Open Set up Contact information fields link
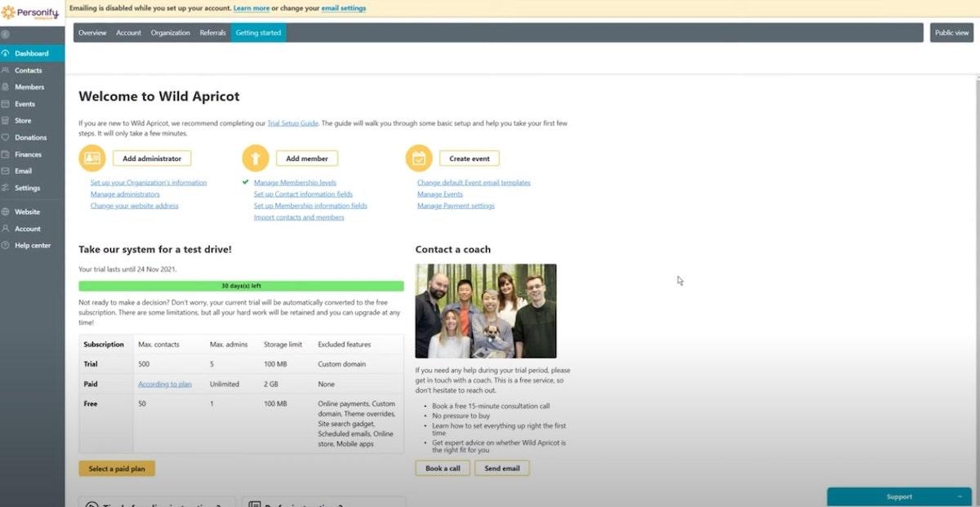Viewport: 980px width, 507px height. 303,194
